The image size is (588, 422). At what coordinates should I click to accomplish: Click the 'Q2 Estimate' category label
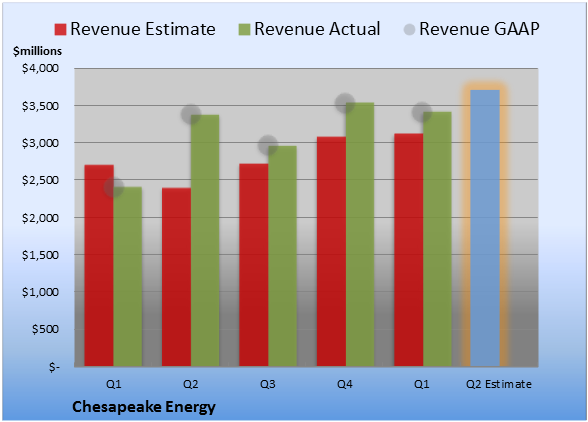[499, 384]
